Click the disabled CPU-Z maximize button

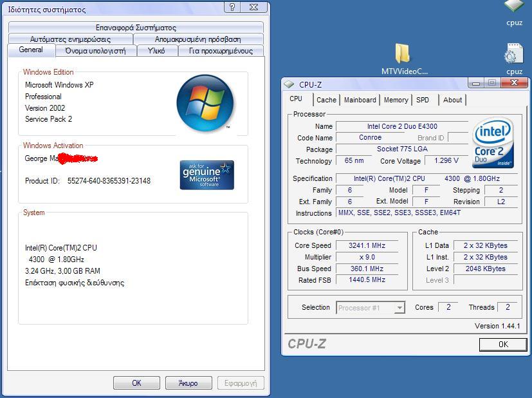pos(492,82)
